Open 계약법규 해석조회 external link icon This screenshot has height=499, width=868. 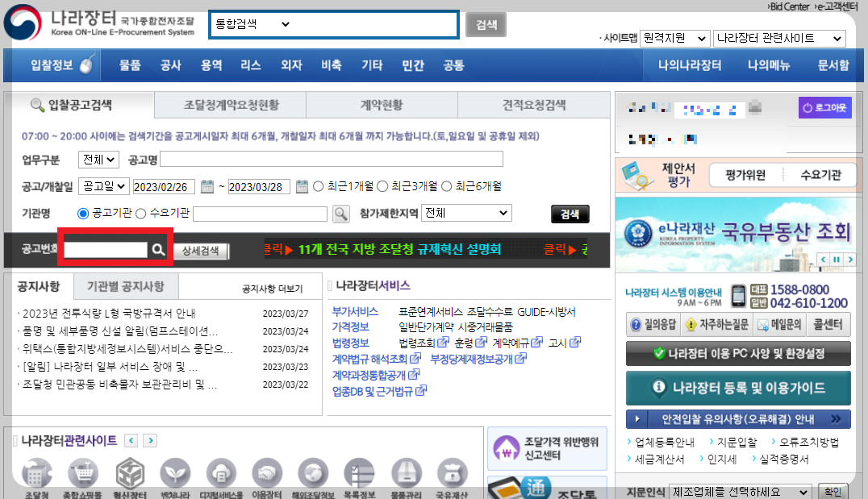(415, 359)
